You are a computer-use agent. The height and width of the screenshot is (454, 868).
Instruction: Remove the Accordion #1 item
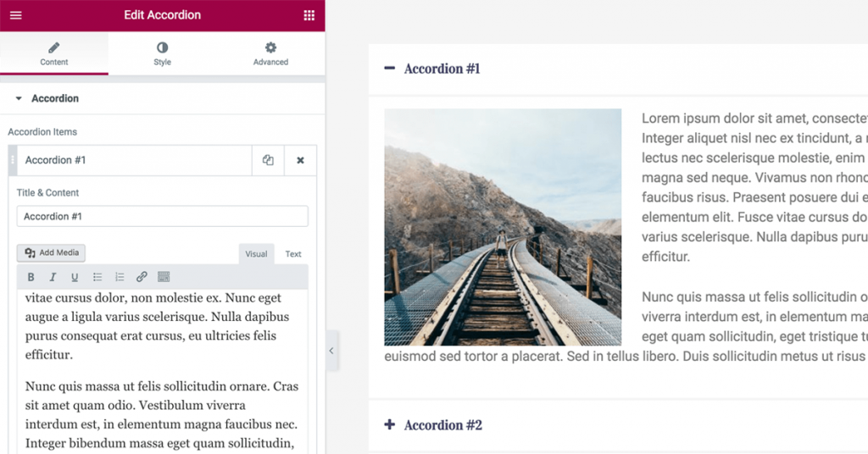pos(300,160)
